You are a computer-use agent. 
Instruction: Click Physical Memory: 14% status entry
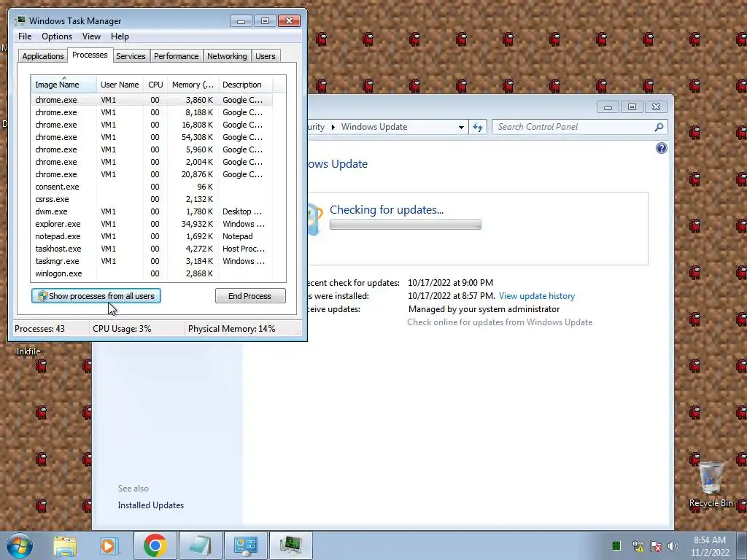(x=231, y=329)
